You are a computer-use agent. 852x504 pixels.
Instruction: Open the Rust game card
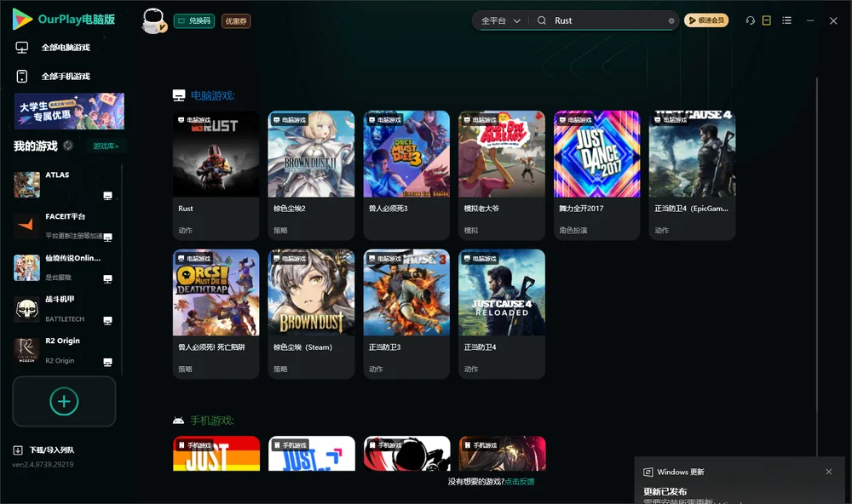click(x=216, y=175)
